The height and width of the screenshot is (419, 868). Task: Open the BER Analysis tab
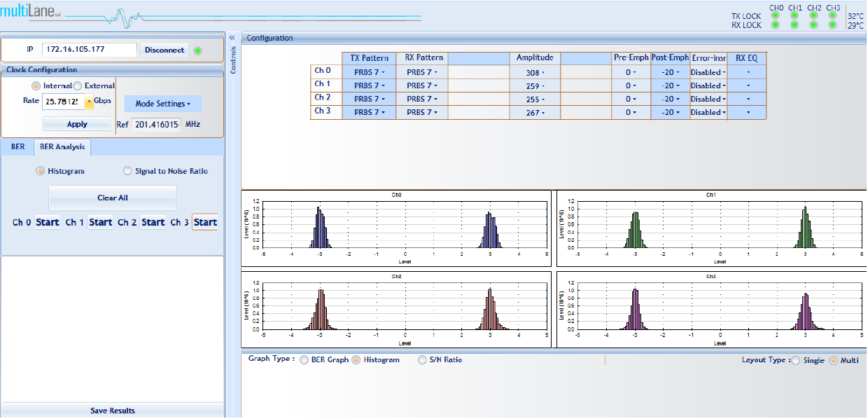point(62,147)
